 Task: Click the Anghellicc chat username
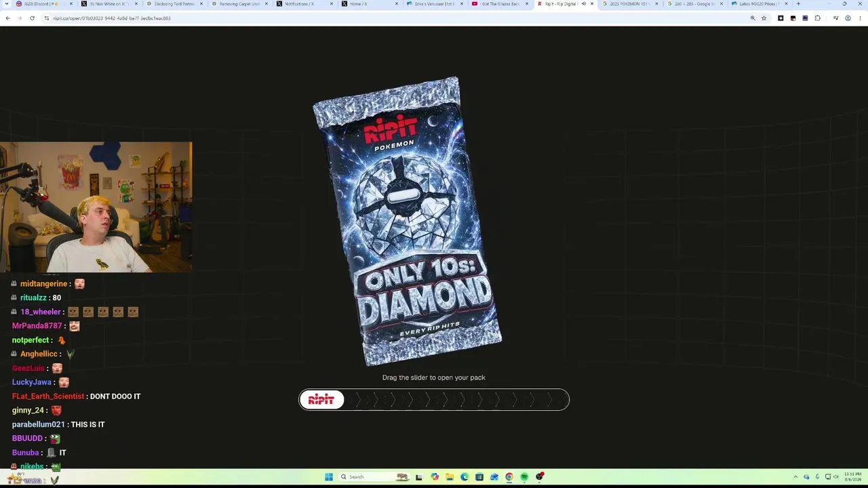tap(39, 354)
